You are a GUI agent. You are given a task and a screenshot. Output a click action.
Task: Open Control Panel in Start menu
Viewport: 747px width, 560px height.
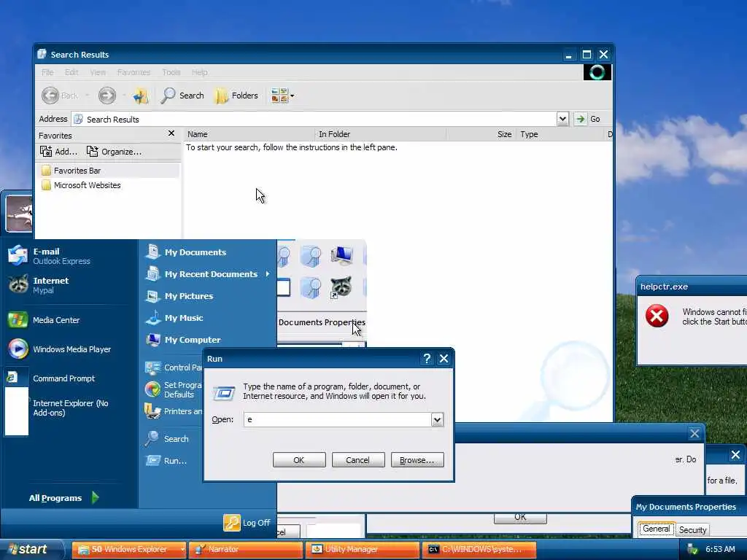174,367
